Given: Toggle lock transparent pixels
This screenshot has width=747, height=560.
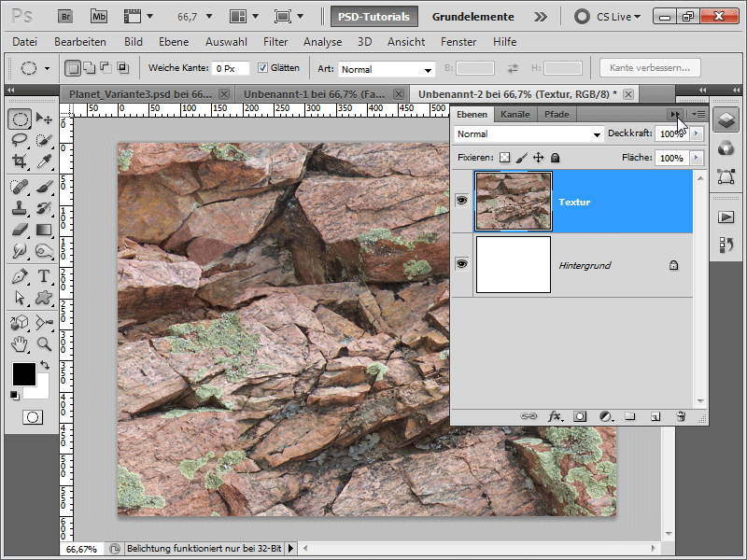Looking at the screenshot, I should (x=504, y=158).
